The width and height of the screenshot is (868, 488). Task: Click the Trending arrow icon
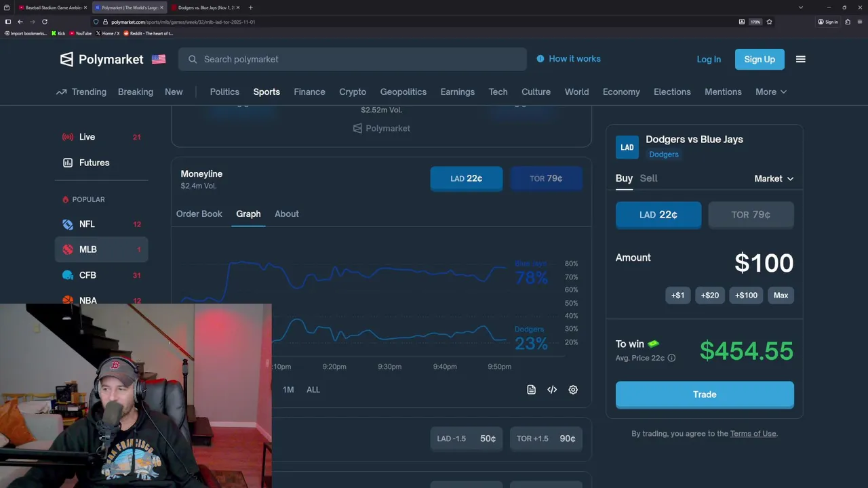coord(61,92)
